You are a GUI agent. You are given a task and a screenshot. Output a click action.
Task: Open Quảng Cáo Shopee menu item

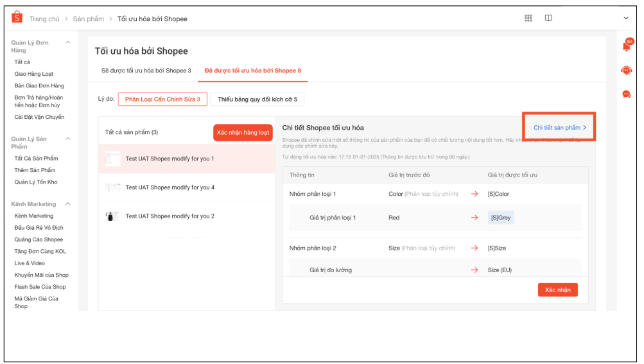click(x=39, y=239)
